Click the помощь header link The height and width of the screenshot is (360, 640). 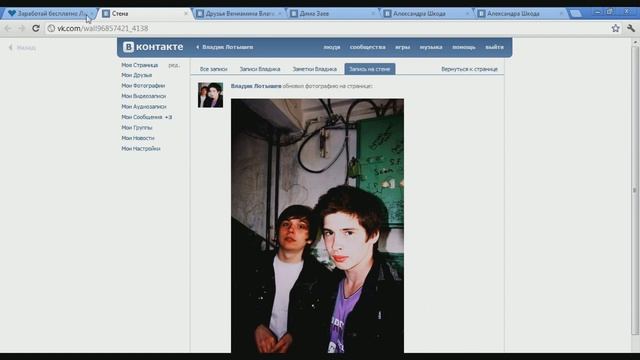coord(464,47)
